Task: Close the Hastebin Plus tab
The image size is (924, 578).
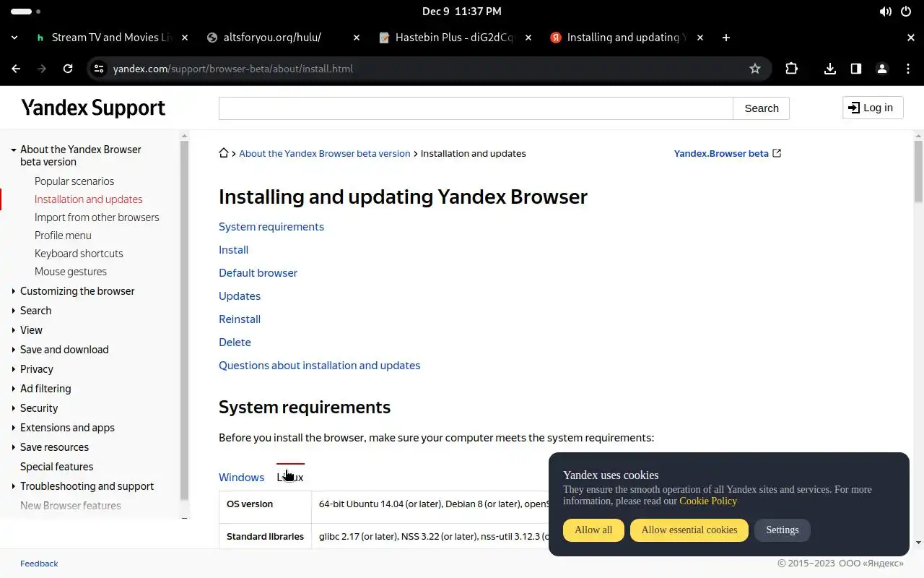Action: (528, 38)
